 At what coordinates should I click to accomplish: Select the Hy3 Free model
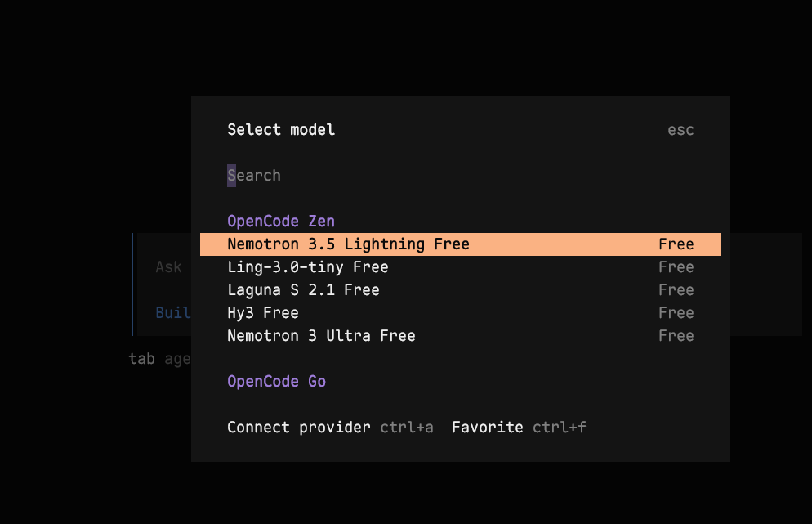(461, 312)
